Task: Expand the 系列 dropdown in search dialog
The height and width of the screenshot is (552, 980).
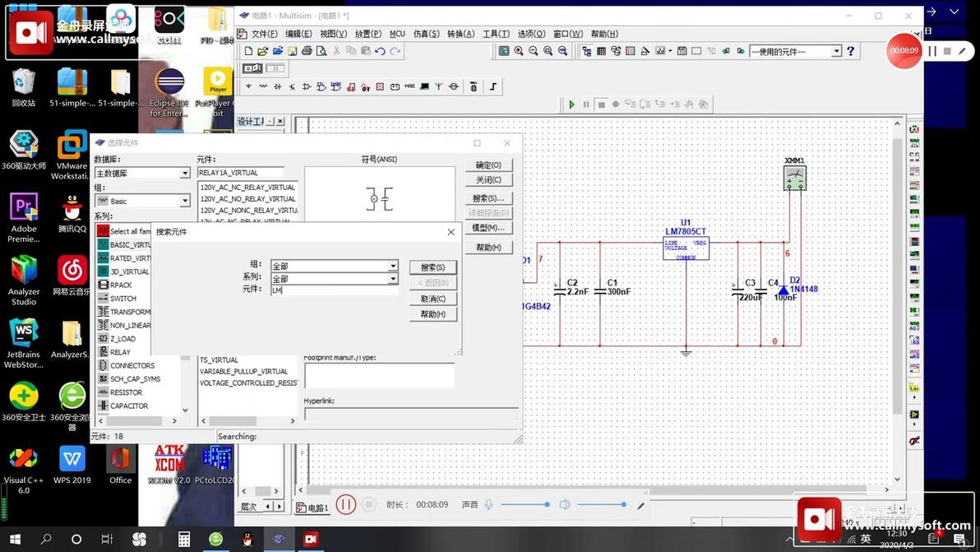Action: point(393,279)
